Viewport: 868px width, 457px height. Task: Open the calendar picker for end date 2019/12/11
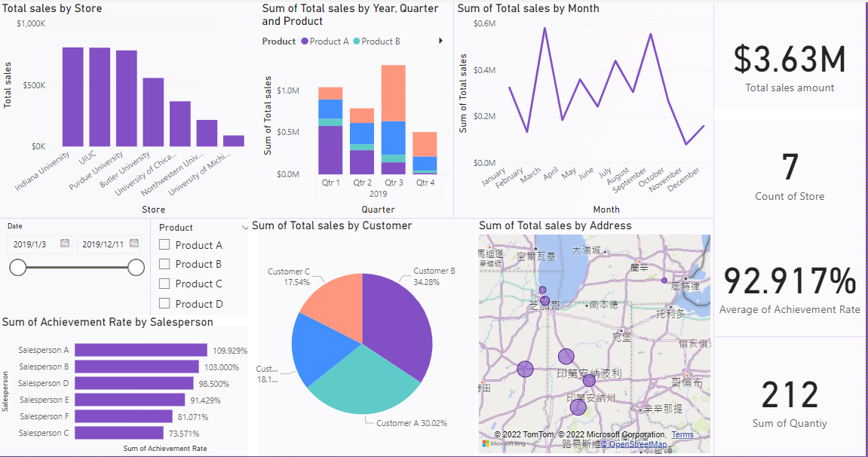134,244
